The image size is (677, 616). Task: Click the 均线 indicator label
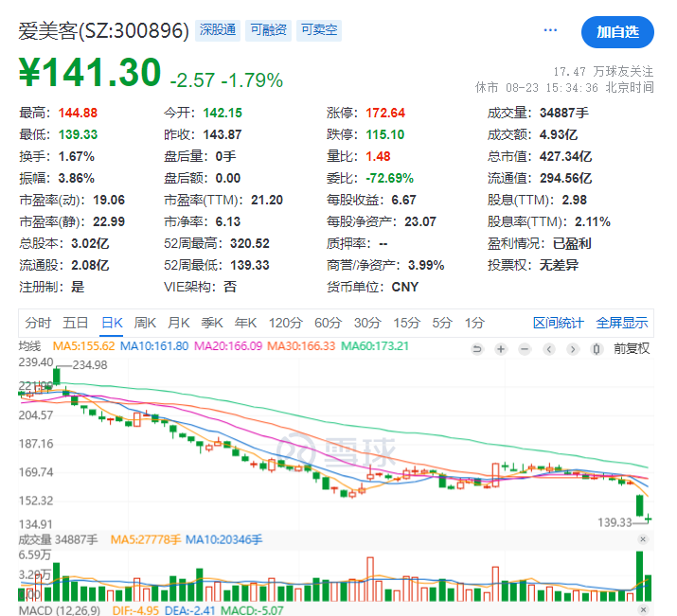(x=29, y=346)
